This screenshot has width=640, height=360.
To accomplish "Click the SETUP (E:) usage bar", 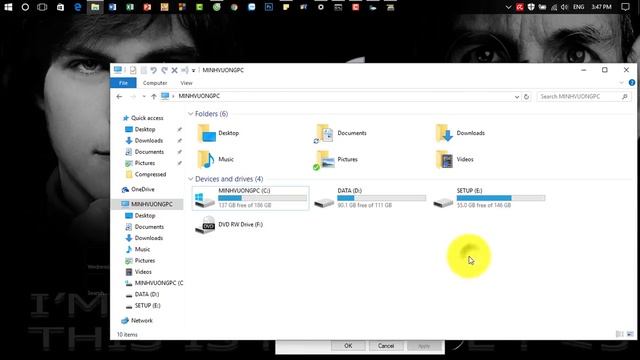I will coord(501,198).
